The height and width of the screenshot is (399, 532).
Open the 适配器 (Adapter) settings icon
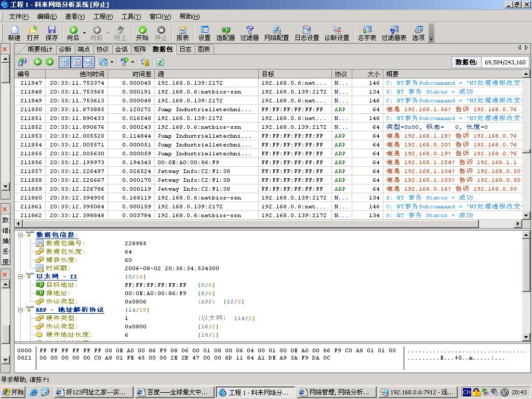click(225, 33)
